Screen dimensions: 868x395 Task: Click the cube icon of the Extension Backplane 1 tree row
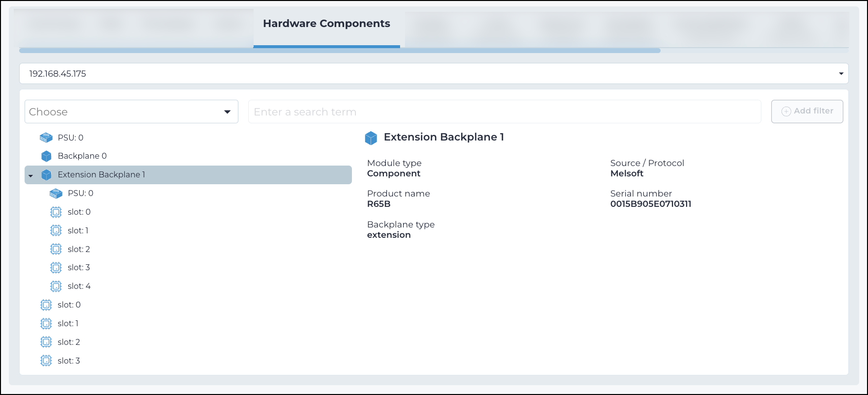click(46, 175)
